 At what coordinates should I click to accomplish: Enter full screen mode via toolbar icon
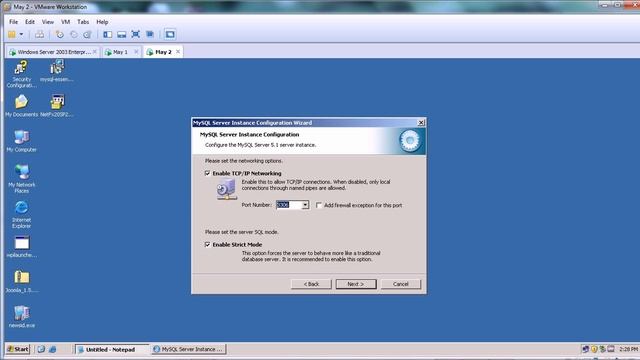click(x=136, y=34)
